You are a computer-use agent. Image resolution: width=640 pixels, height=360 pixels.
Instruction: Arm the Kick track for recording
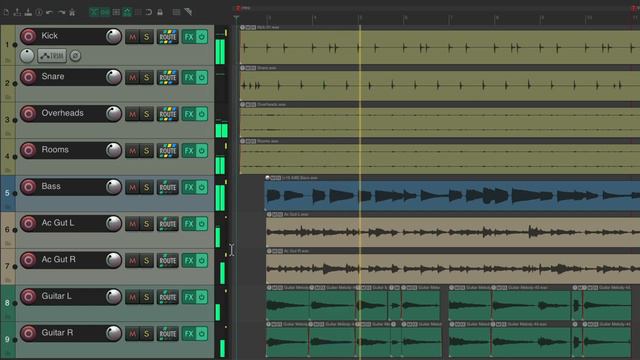coord(29,36)
